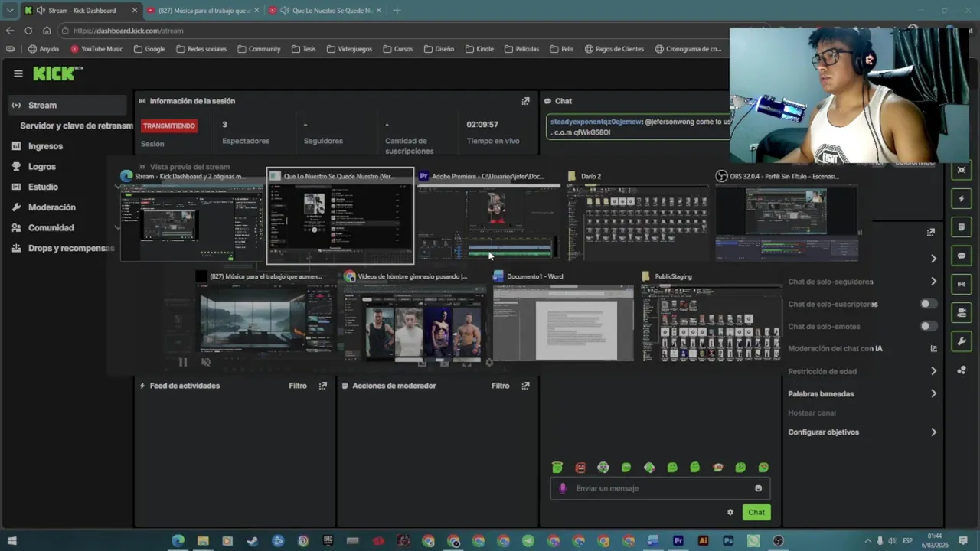Expand Palabras baneadas settings

point(933,394)
